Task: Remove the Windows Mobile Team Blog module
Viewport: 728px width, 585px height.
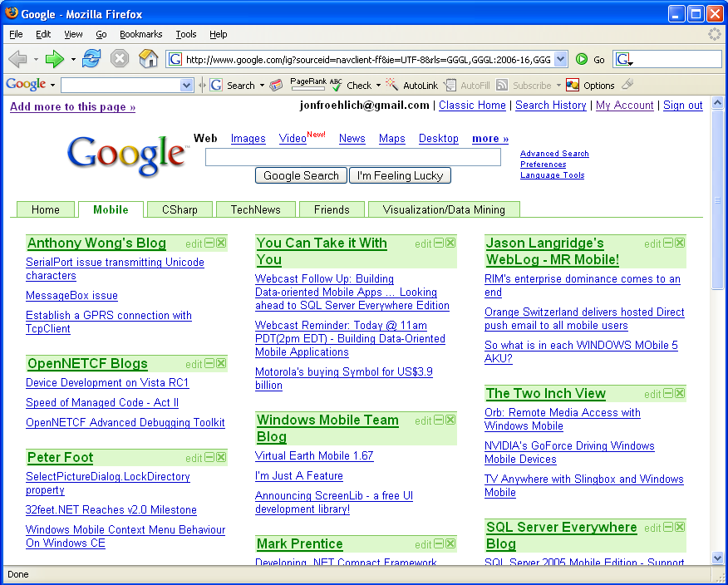Action: (450, 420)
